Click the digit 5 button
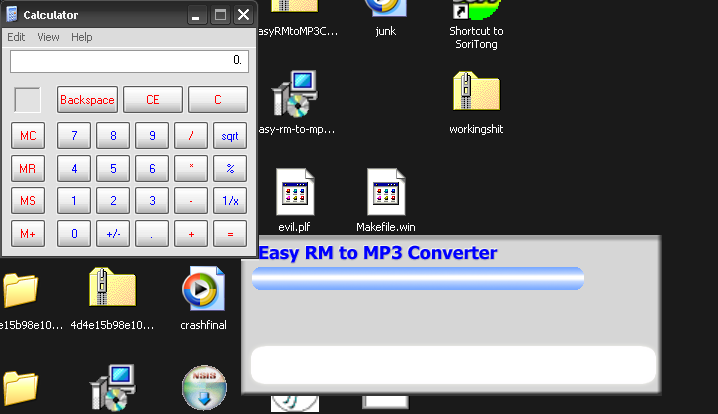 pos(113,169)
